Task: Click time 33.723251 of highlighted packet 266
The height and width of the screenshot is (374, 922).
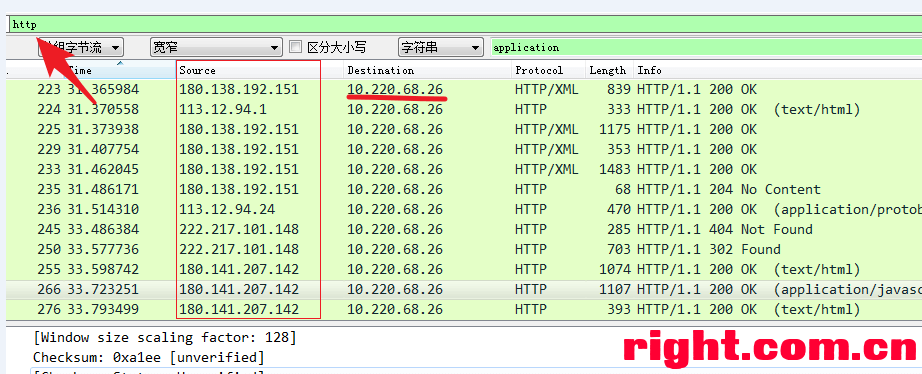Action: point(103,289)
